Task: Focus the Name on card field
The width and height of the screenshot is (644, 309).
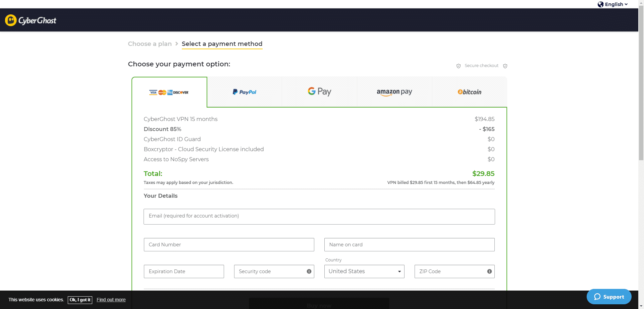Action: click(x=410, y=245)
